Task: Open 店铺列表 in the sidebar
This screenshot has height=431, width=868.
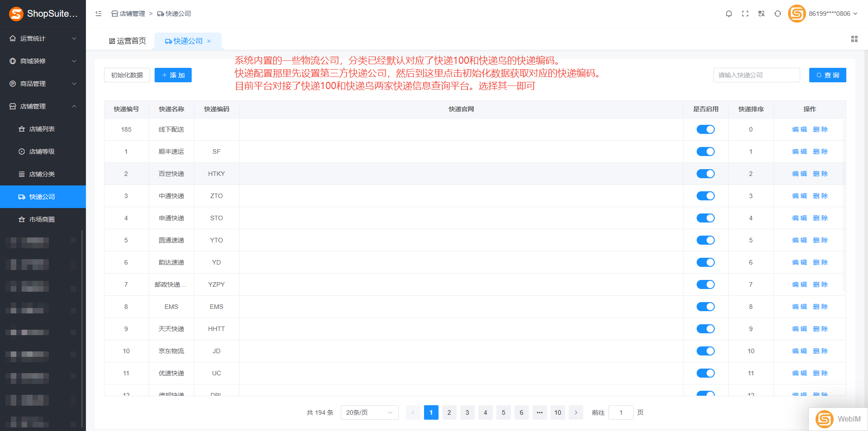Action: tap(42, 129)
